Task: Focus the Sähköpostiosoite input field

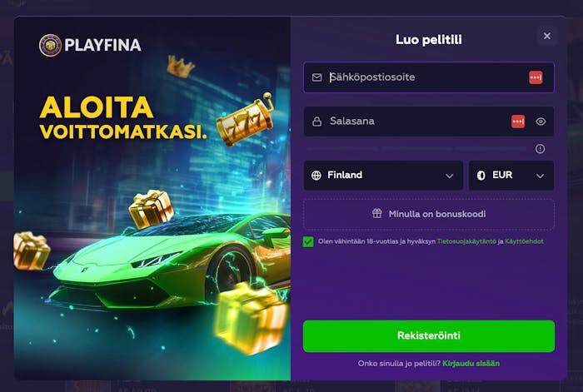Action: (429, 77)
